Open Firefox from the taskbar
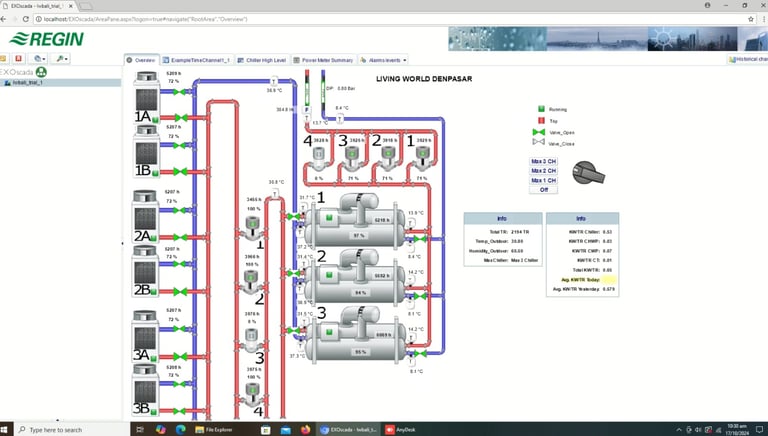This screenshot has height=436, width=768. (306, 430)
